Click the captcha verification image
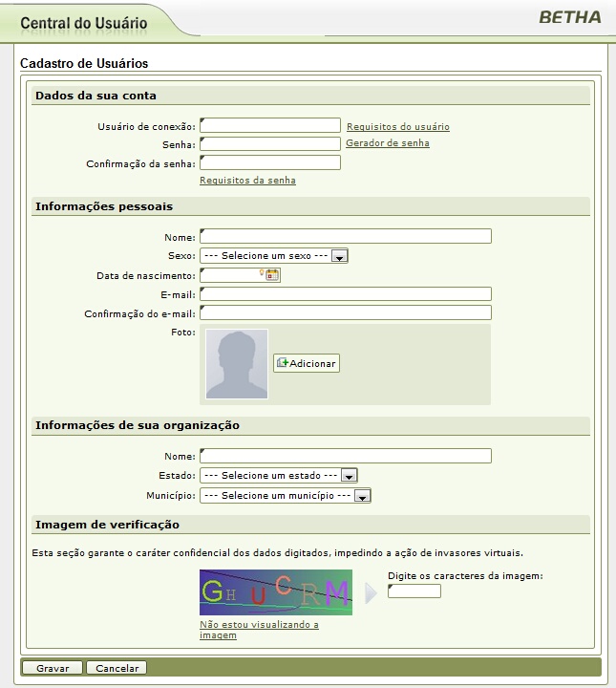The height and width of the screenshot is (688, 616). [276, 592]
